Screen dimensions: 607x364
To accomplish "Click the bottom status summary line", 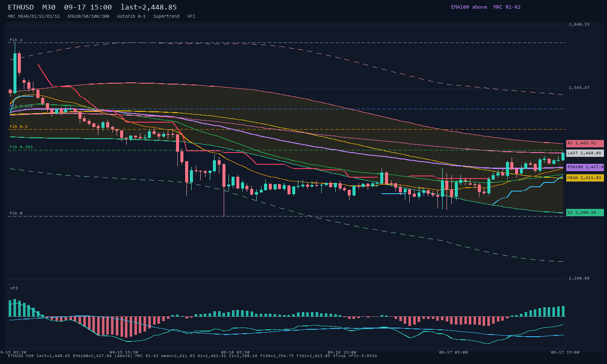I will pyautogui.click(x=193, y=356).
